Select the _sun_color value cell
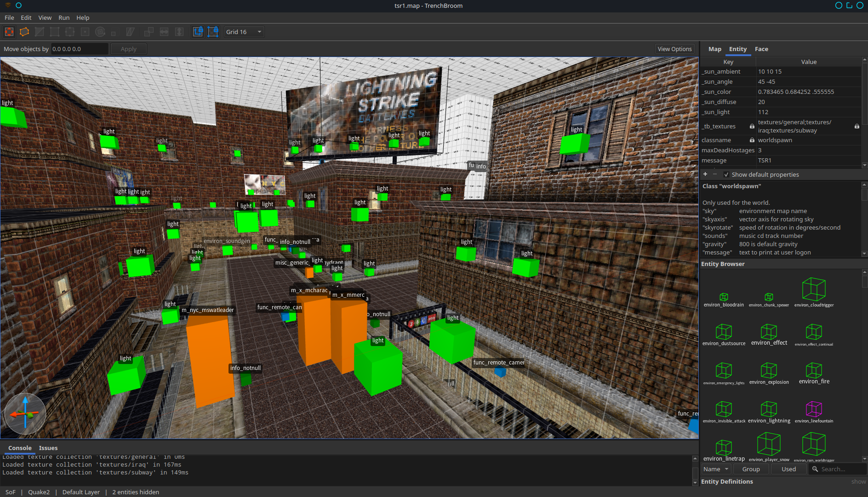The width and height of the screenshot is (868, 497). tap(808, 92)
